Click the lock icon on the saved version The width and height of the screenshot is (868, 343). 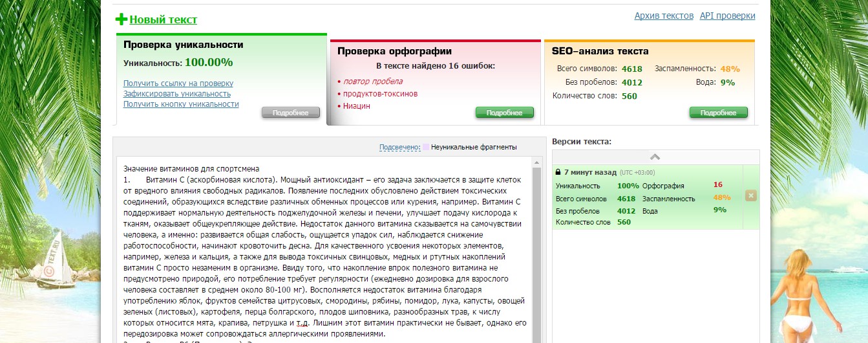[558, 173]
